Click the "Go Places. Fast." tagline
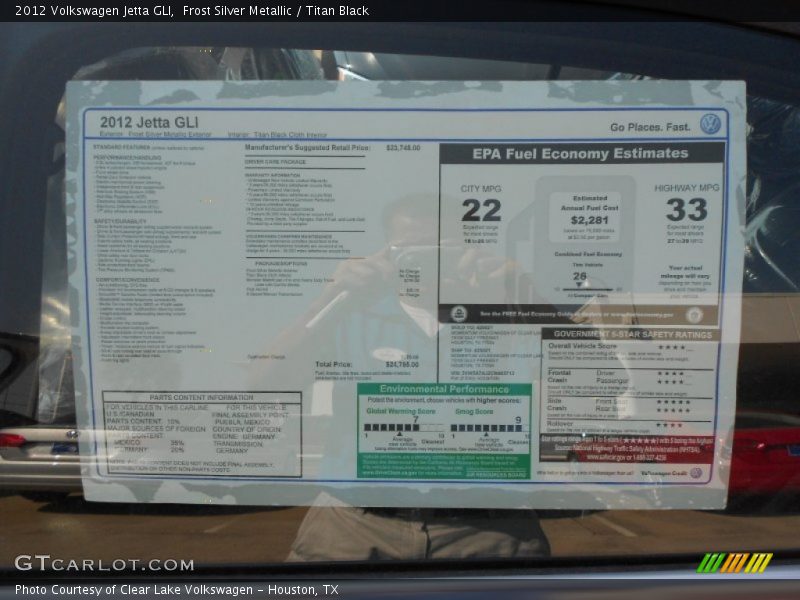The width and height of the screenshot is (800, 600). click(650, 127)
